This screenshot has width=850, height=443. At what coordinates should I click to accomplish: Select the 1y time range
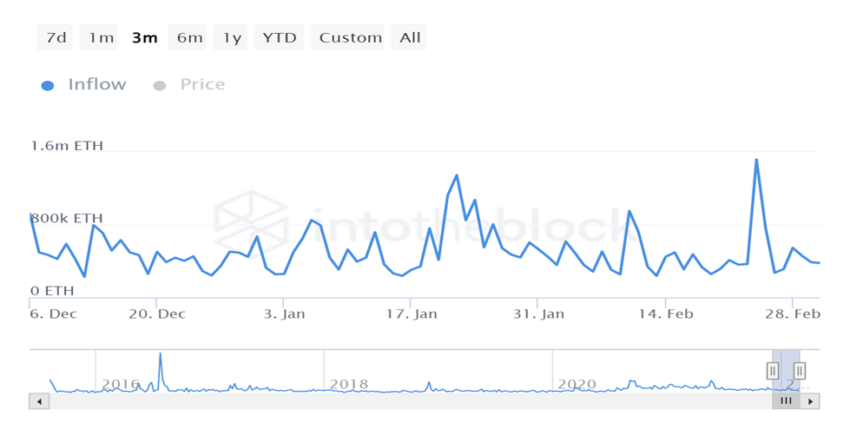tap(230, 37)
